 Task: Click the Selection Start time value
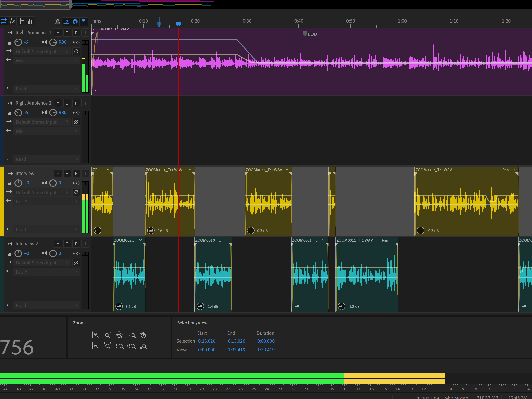point(207,341)
